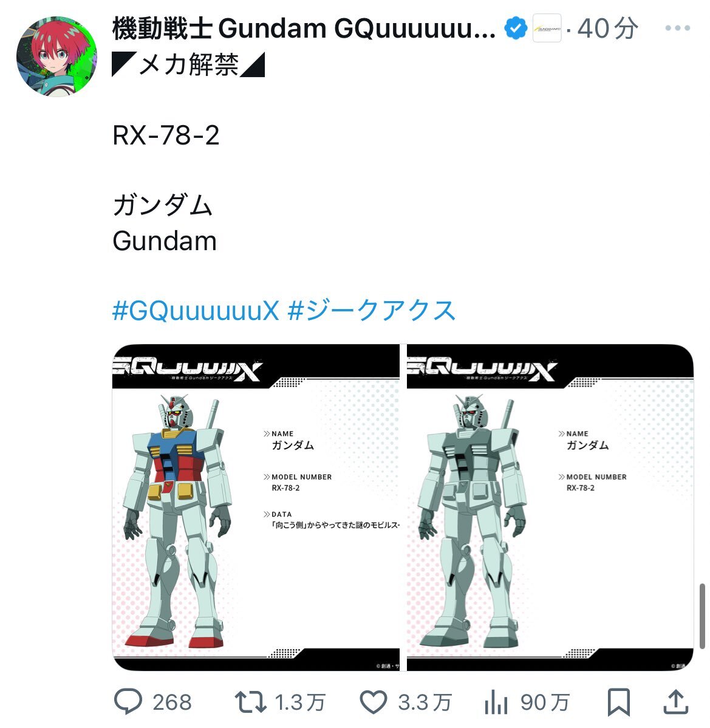Click the 268 replies count
Screen dimensions: 710x728
[172, 702]
